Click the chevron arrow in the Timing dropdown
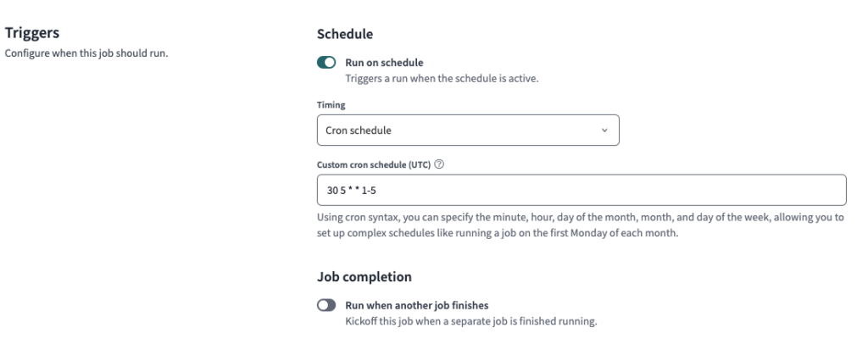868x350 pixels. [604, 131]
